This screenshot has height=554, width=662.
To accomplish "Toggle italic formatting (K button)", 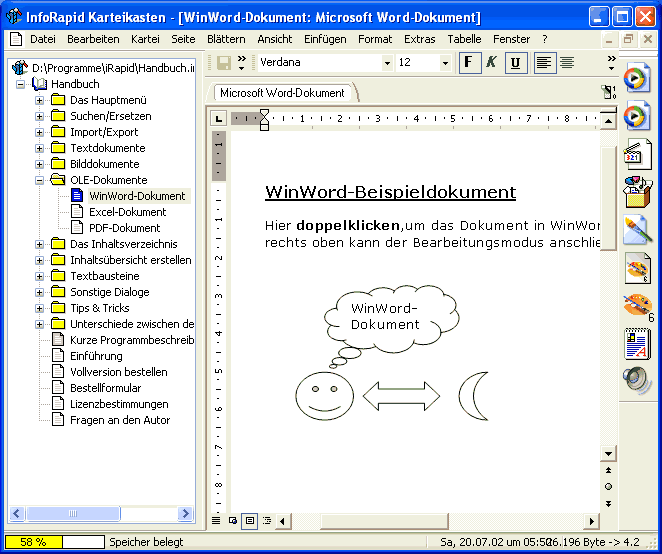I will tap(492, 63).
